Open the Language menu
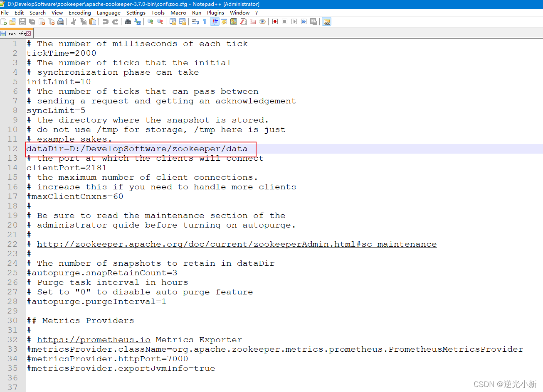Image resolution: width=543 pixels, height=392 pixels. pyautogui.click(x=109, y=12)
